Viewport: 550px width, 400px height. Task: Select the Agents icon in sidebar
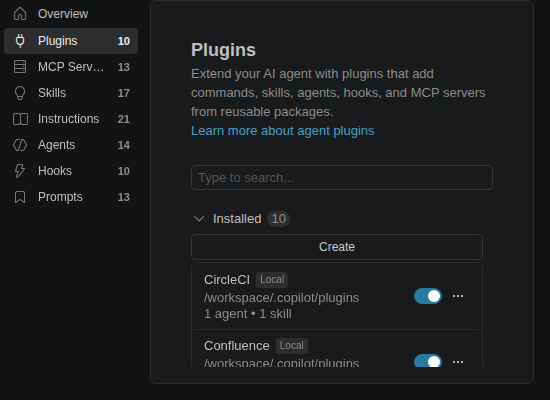(x=20, y=145)
